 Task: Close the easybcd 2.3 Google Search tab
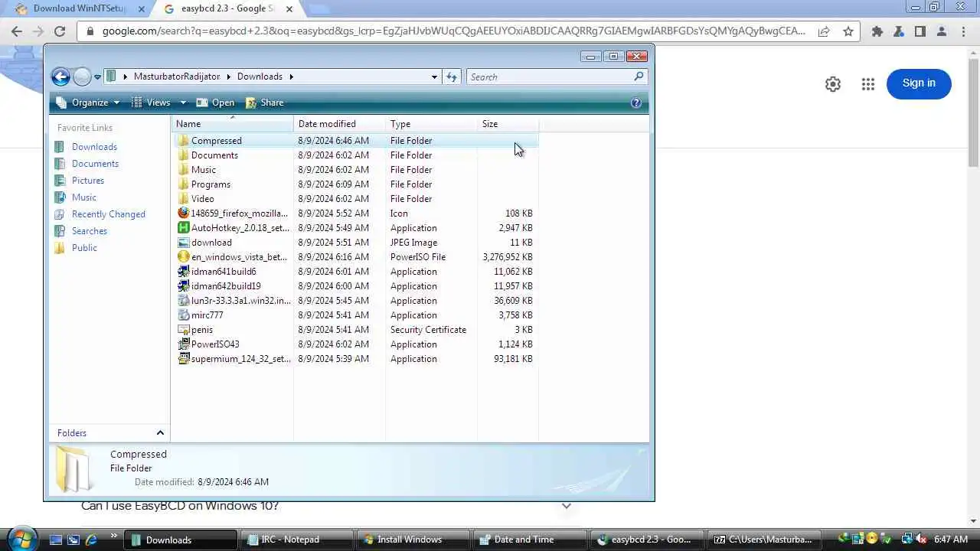[x=289, y=9]
